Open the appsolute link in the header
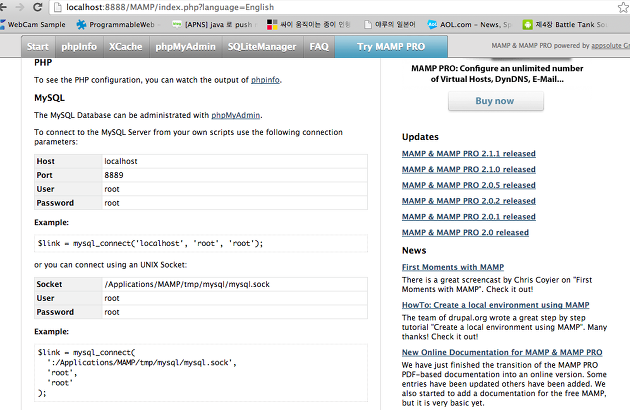630x410 pixels. tap(610, 46)
